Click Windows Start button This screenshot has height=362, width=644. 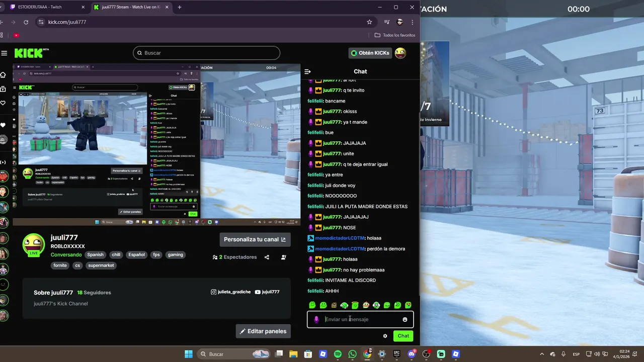pos(189,354)
